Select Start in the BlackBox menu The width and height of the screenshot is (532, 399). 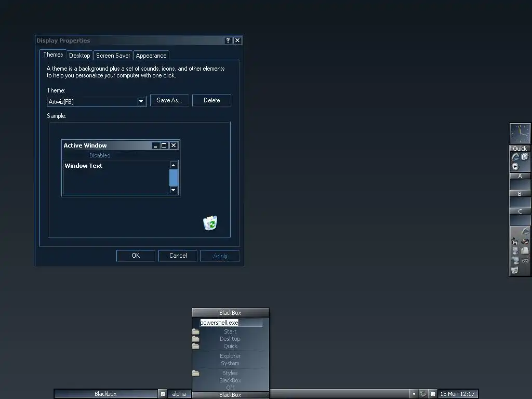click(230, 331)
